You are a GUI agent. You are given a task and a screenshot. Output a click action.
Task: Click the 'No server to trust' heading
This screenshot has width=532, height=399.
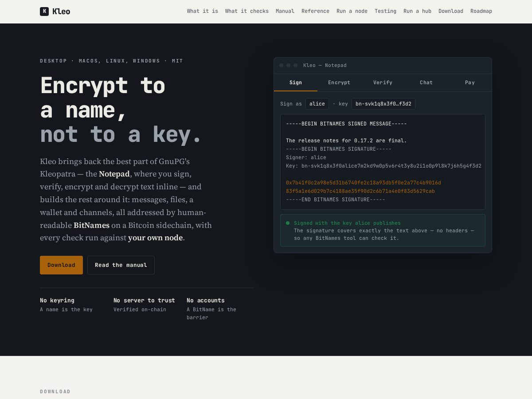(144, 300)
